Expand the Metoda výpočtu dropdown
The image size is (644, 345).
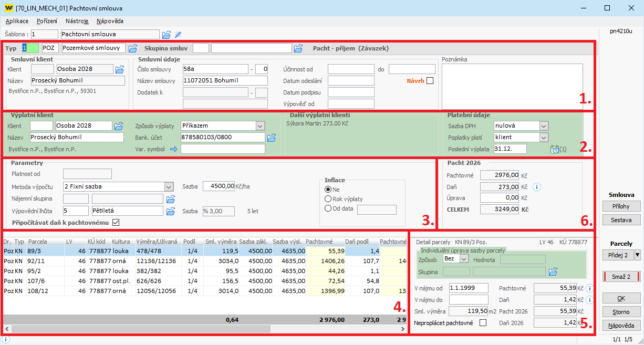(169, 186)
